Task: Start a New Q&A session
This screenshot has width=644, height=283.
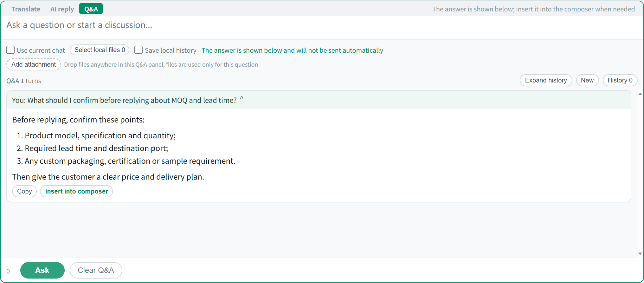Action: [x=587, y=80]
